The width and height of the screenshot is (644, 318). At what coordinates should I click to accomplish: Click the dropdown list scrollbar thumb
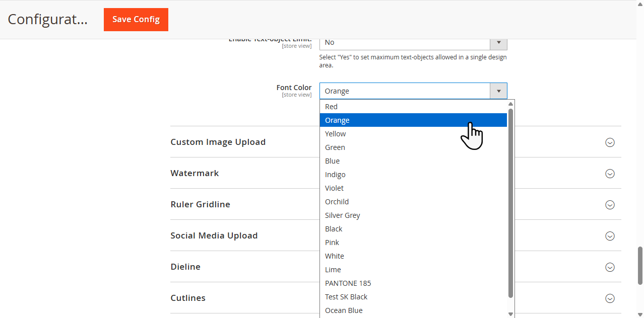click(x=510, y=201)
